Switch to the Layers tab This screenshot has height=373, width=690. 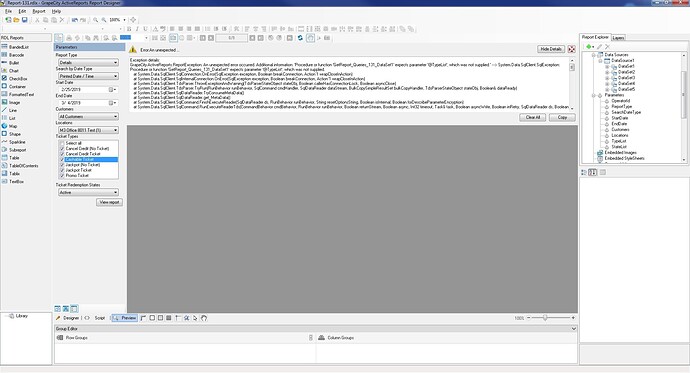(x=618, y=38)
